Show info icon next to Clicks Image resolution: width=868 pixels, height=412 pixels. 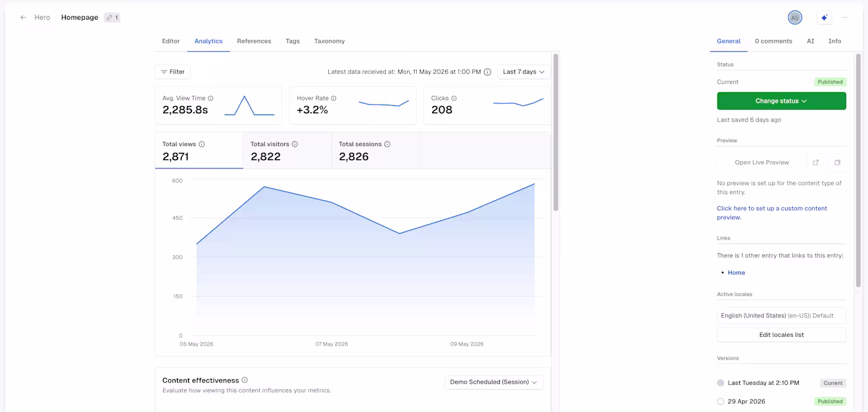tap(454, 98)
